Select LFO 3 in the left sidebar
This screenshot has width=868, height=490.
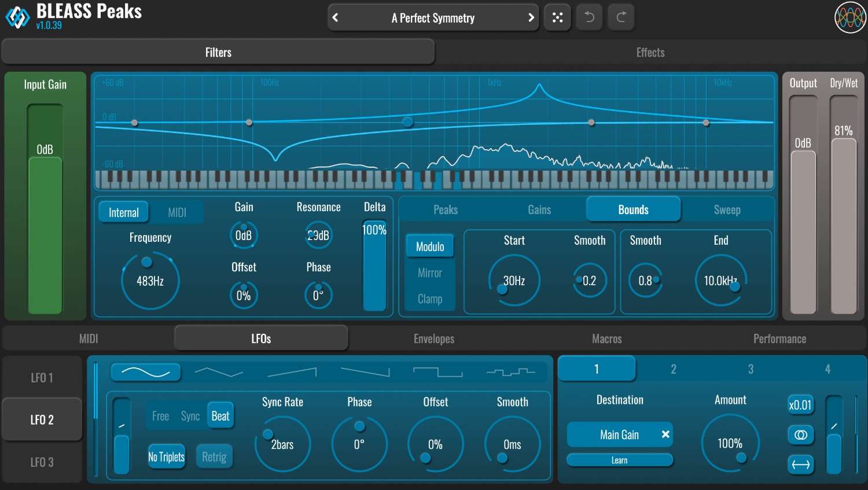(41, 462)
